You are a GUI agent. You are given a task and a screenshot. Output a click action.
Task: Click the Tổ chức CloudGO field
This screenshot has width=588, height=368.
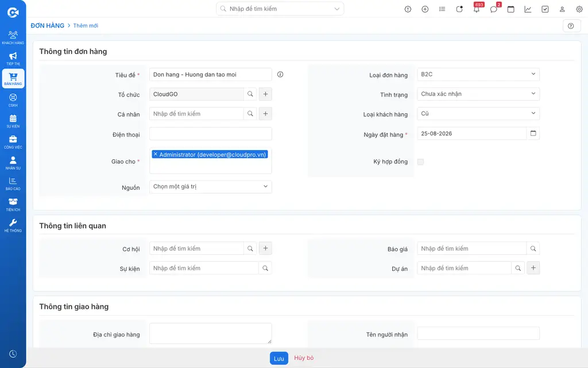click(x=196, y=94)
